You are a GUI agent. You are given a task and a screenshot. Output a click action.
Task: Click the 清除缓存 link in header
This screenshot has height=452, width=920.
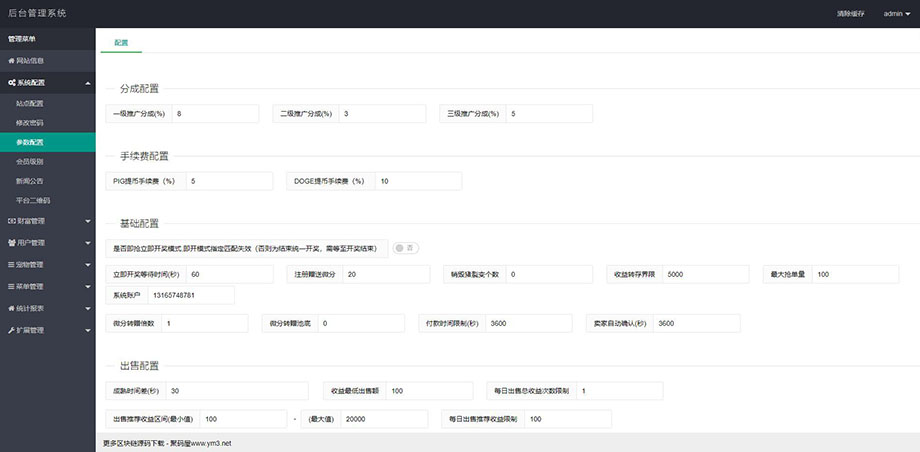coord(850,14)
